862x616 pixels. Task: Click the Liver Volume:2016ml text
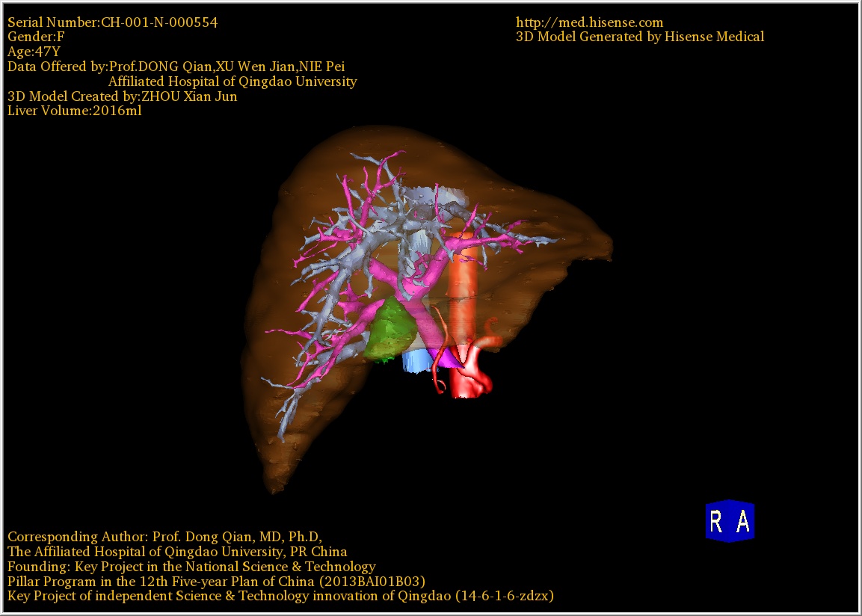(75, 111)
